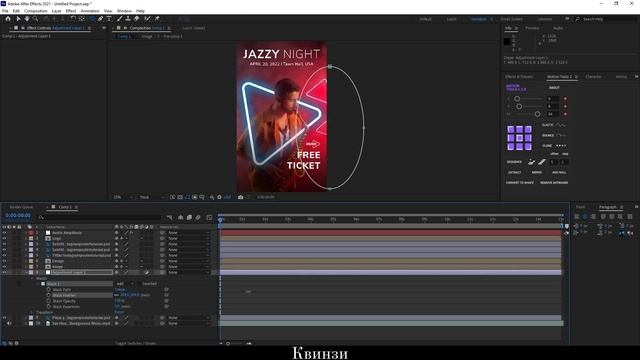Click the EXTRACT button in Motion Tools
The height and width of the screenshot is (360, 640).
coord(514,173)
